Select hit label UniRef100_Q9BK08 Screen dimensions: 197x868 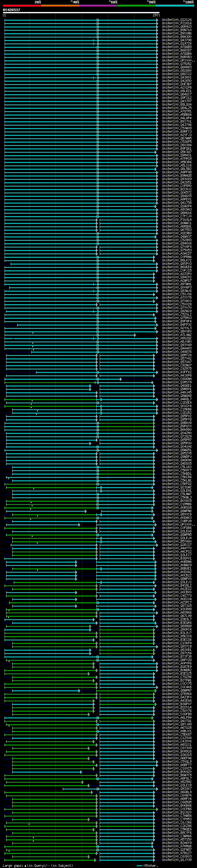[177, 423]
